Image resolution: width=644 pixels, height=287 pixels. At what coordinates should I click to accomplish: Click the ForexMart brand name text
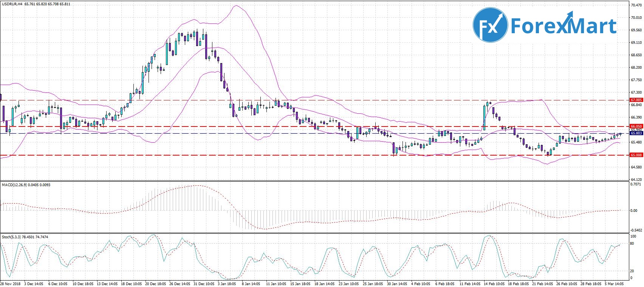(x=563, y=26)
